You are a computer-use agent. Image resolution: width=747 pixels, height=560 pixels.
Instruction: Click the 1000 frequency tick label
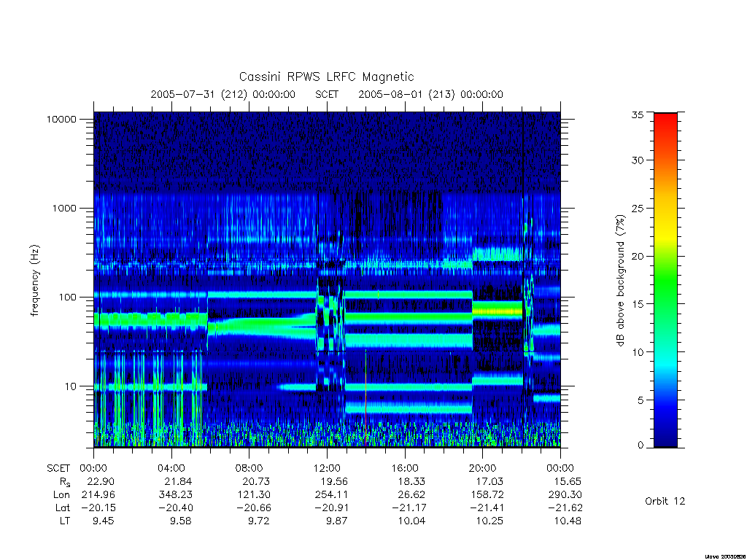click(x=64, y=209)
